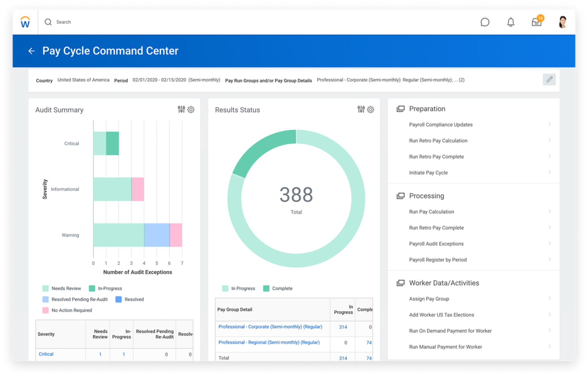Open Results Status gear settings icon
The width and height of the screenshot is (588, 377).
[370, 110]
